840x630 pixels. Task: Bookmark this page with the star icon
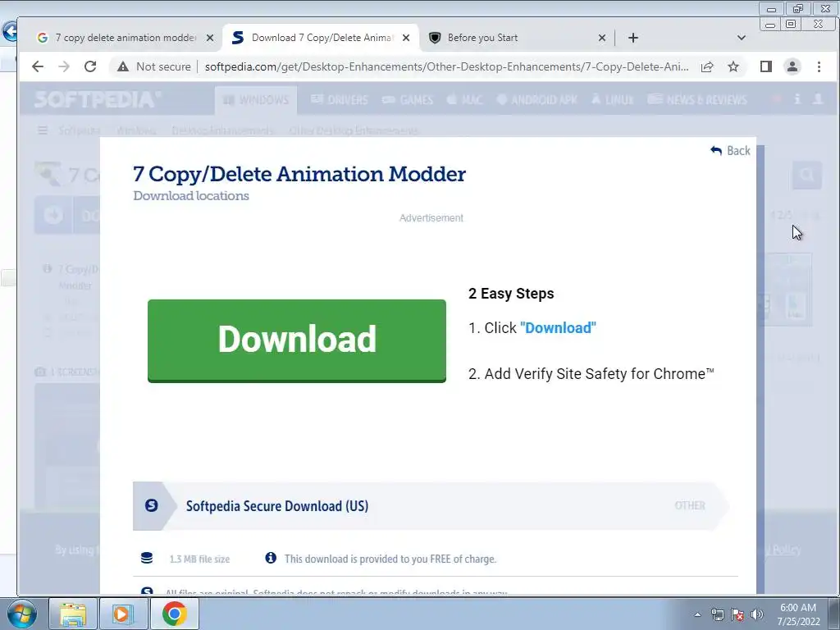[733, 66]
